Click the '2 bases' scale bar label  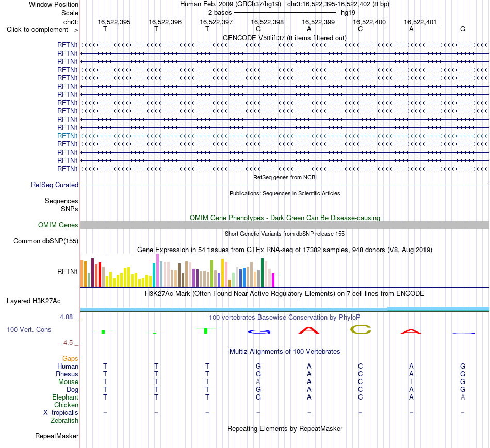[220, 13]
